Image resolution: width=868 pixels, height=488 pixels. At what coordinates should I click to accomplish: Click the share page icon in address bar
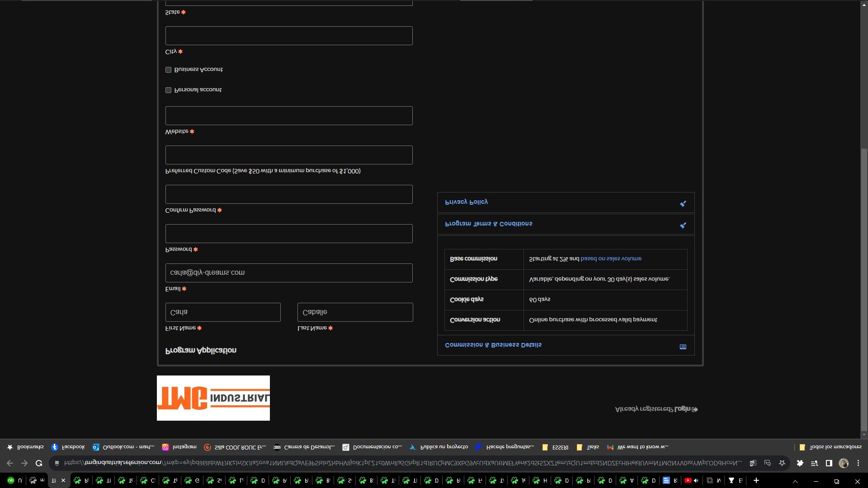[x=767, y=463]
